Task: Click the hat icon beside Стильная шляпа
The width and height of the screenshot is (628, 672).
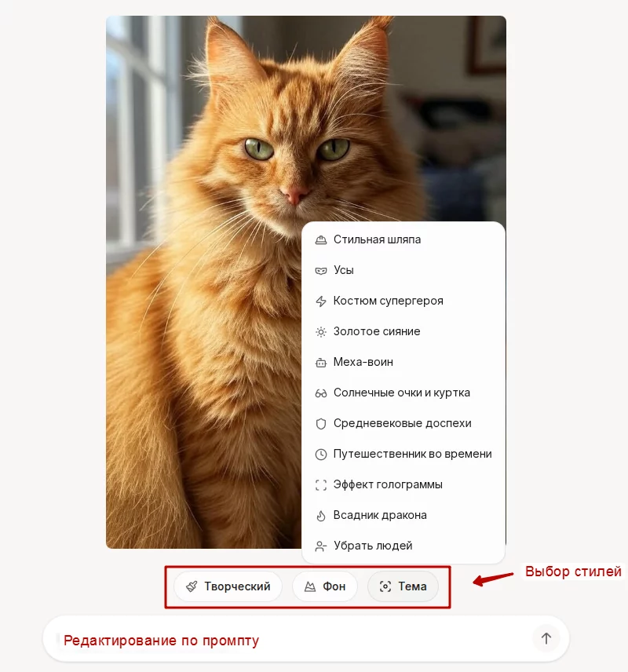Action: (x=320, y=240)
